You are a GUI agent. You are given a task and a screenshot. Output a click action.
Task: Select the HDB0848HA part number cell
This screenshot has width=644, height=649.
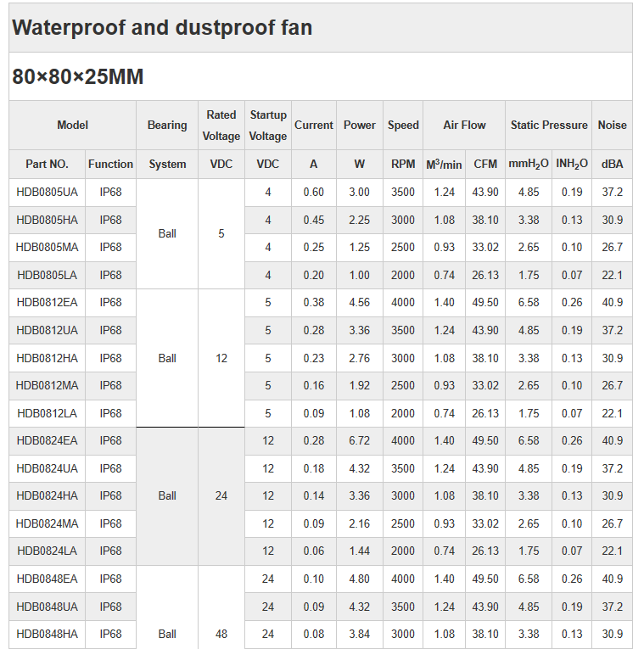pos(47,634)
